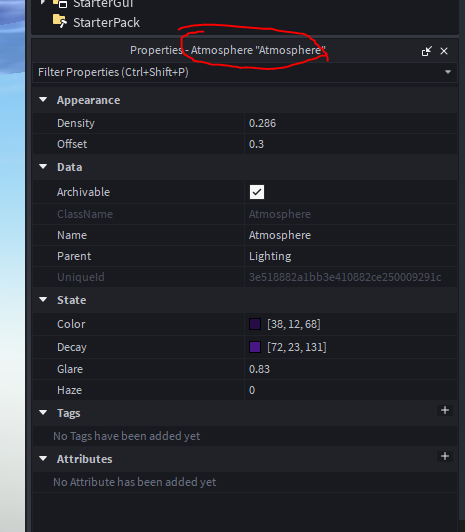Open the Color property swatch
Screen dimensions: 465x532
click(x=255, y=324)
